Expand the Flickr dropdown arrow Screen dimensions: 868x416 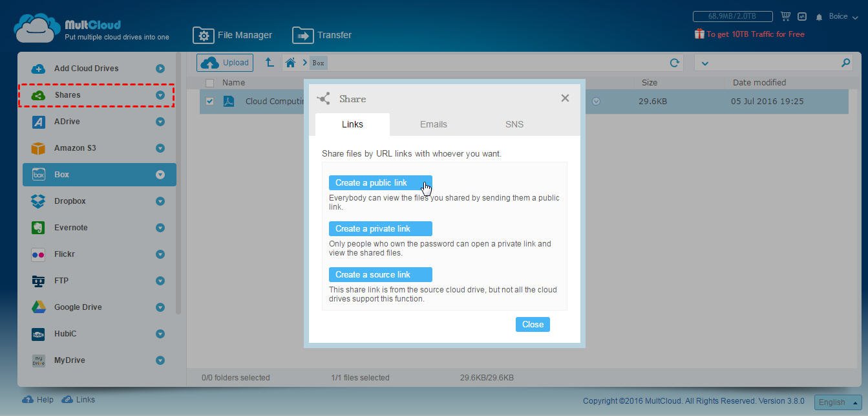tap(160, 254)
